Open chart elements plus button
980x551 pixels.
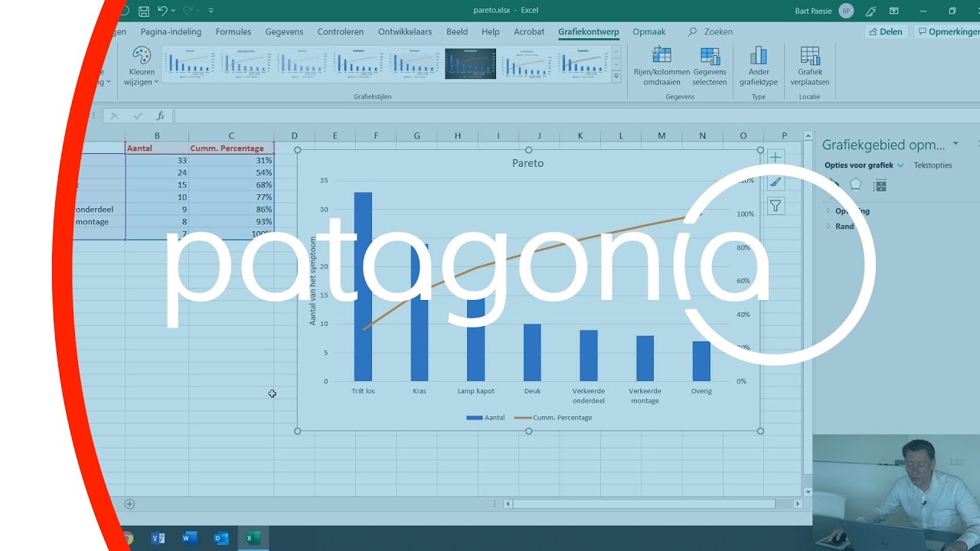click(776, 157)
